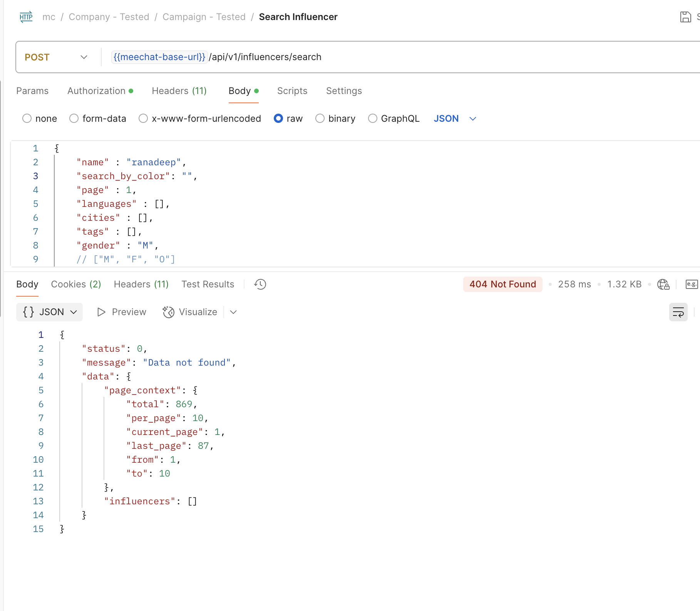
Task: Click the network globe lock icon
Action: pyautogui.click(x=663, y=284)
